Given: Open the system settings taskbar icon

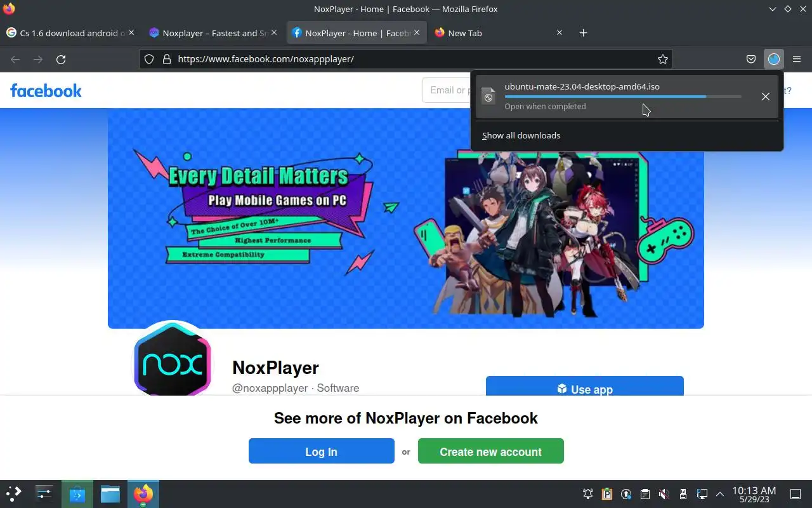Looking at the screenshot, I should [x=44, y=493].
